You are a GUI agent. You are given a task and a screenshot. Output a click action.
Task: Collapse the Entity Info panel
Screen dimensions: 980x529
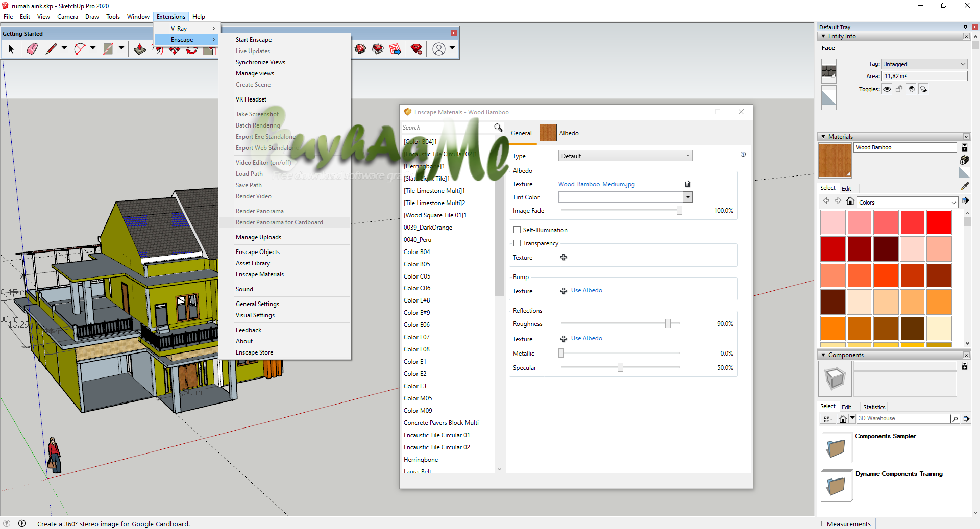pyautogui.click(x=823, y=36)
